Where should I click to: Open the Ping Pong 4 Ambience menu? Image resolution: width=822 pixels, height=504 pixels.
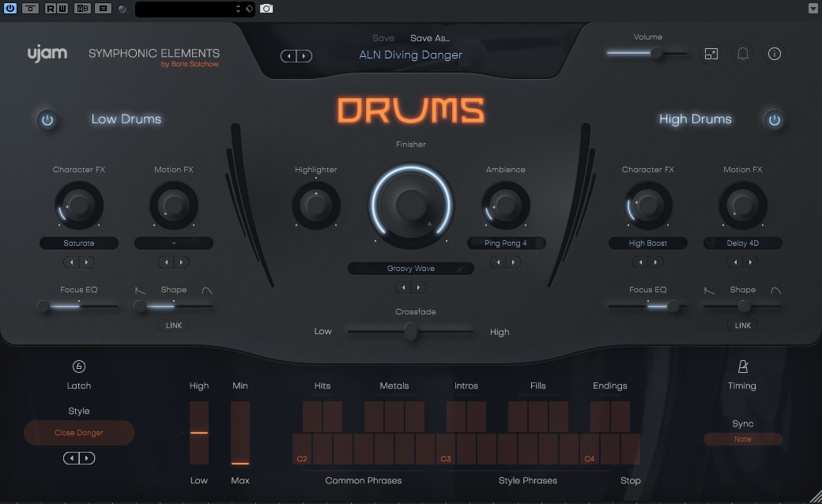(x=506, y=243)
